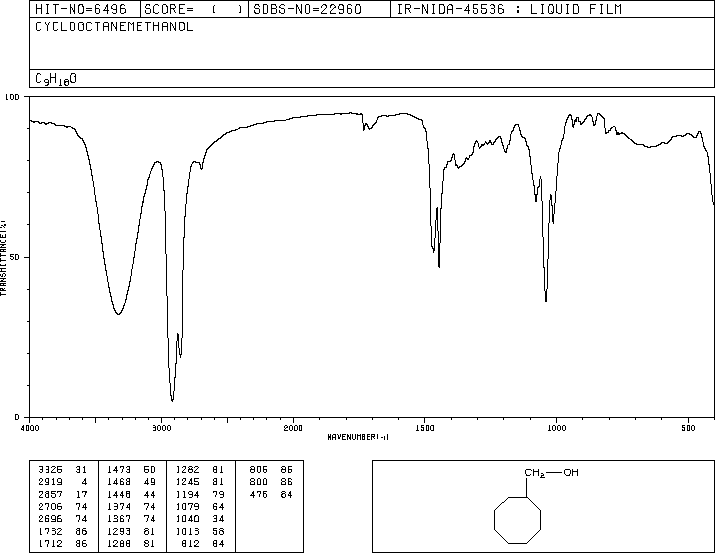Click the transmittance value 34 beside 1040
The image size is (715, 553).
point(218,519)
